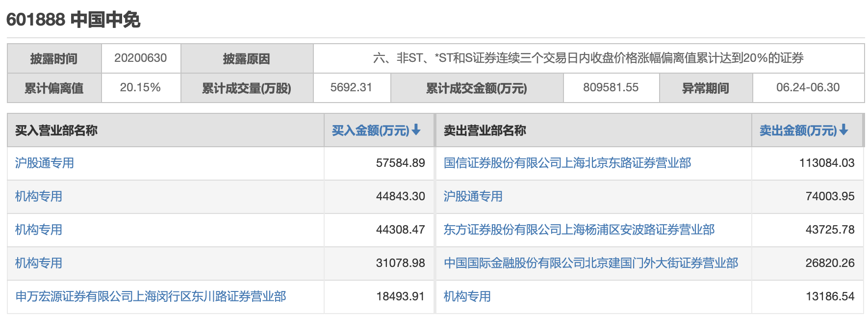Open 中国国际金融北京建国门外大街证券营业部 link
The image size is (868, 317).
(x=591, y=263)
